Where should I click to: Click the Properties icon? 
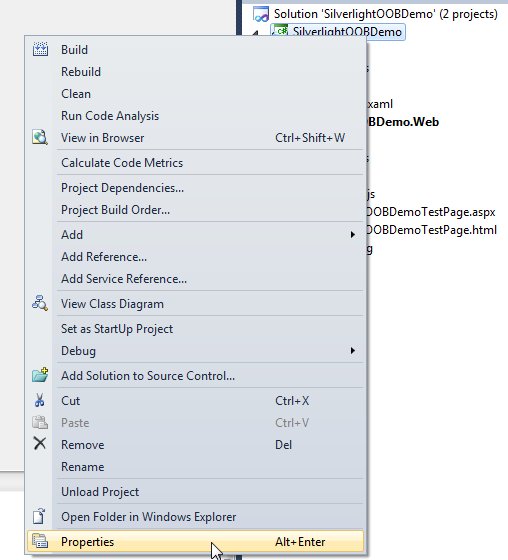pyautogui.click(x=40, y=541)
